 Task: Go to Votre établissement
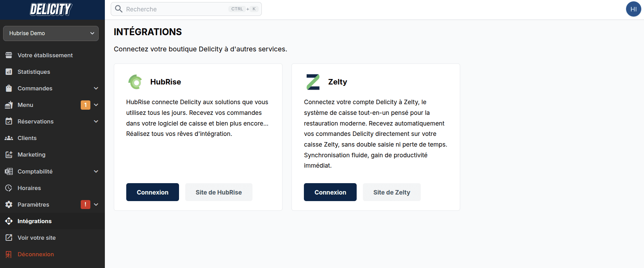tap(52, 55)
